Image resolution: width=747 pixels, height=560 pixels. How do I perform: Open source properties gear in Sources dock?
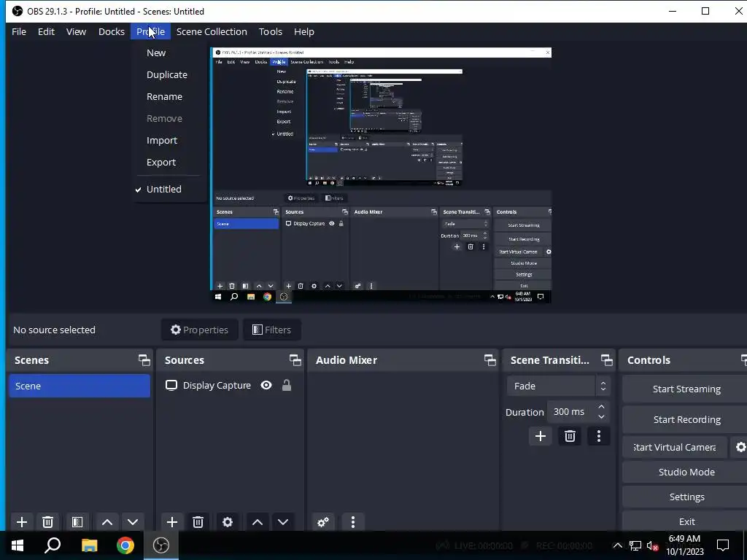coord(228,522)
